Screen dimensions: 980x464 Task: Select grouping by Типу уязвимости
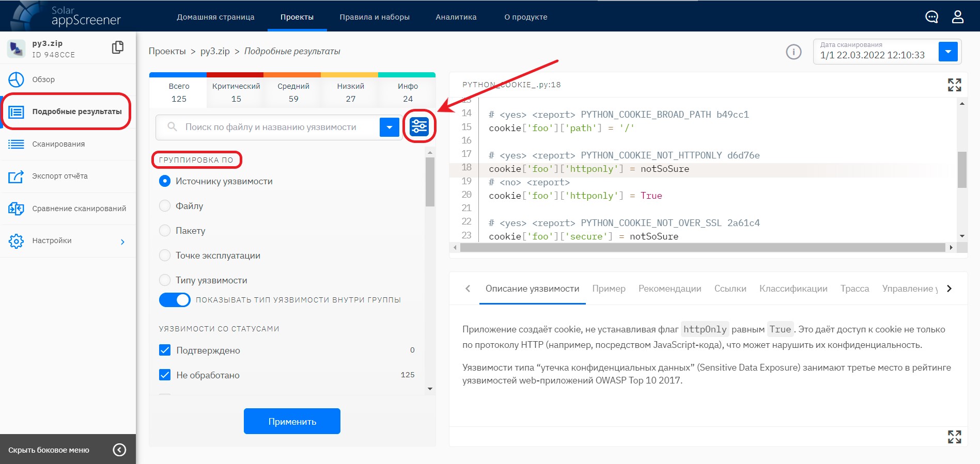point(165,280)
